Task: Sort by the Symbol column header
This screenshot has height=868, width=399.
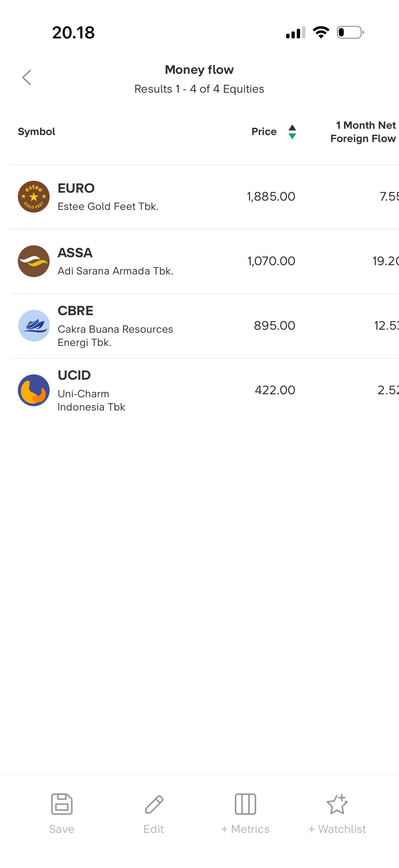Action: pos(36,132)
